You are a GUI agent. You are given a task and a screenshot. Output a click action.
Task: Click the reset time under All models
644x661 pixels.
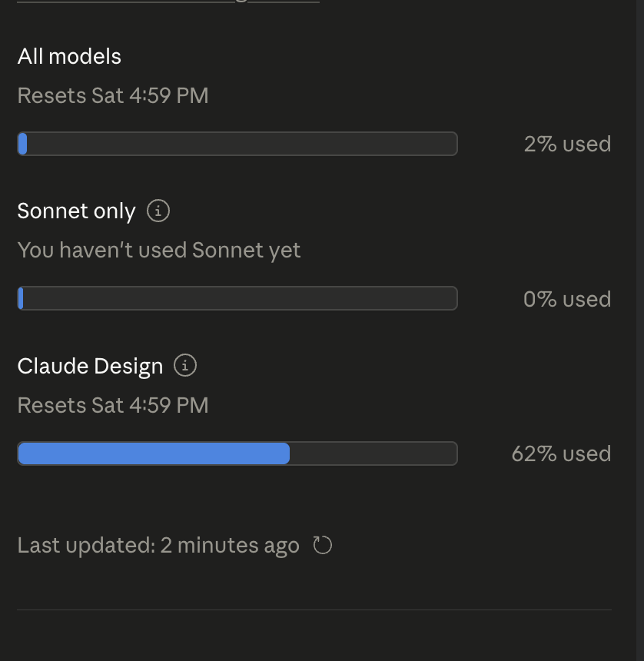[x=113, y=95]
